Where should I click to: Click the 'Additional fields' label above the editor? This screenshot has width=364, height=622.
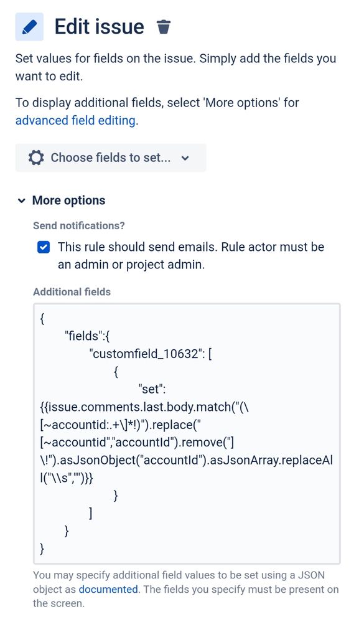pyautogui.click(x=70, y=291)
